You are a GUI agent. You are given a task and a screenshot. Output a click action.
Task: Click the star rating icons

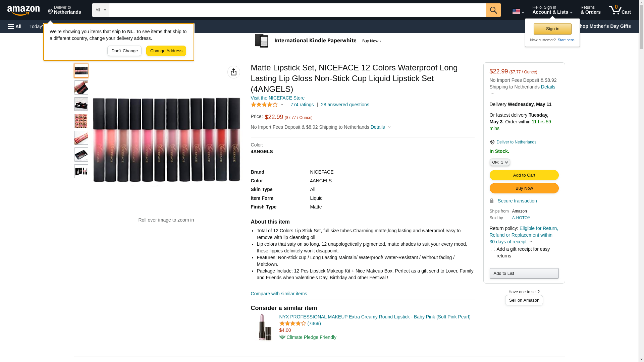coord(264,105)
